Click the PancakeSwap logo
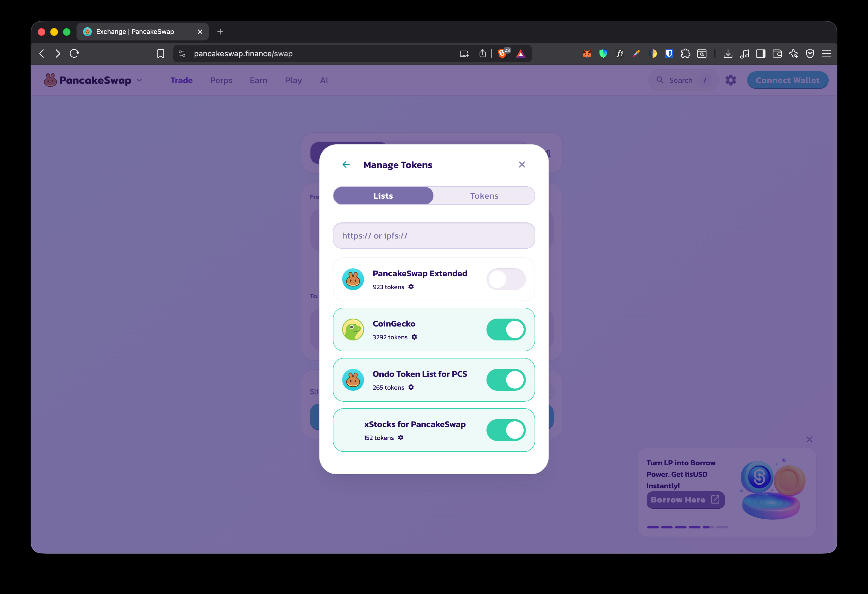 coord(88,80)
